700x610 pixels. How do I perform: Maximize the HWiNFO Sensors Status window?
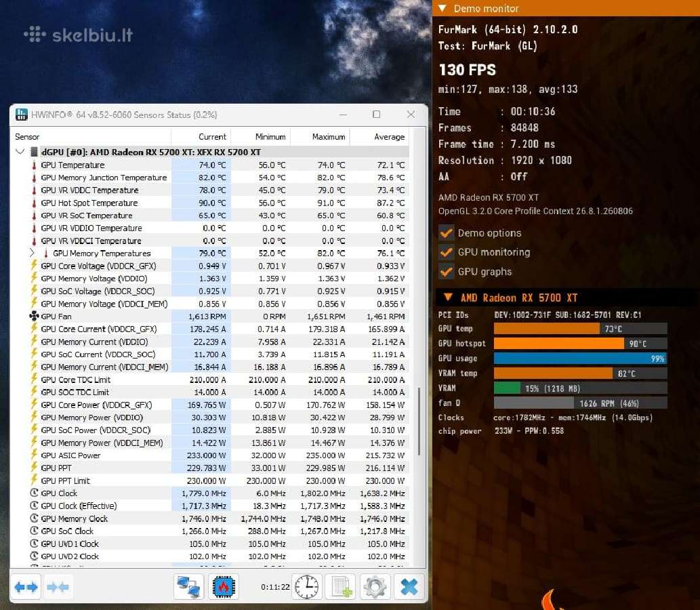(376, 115)
